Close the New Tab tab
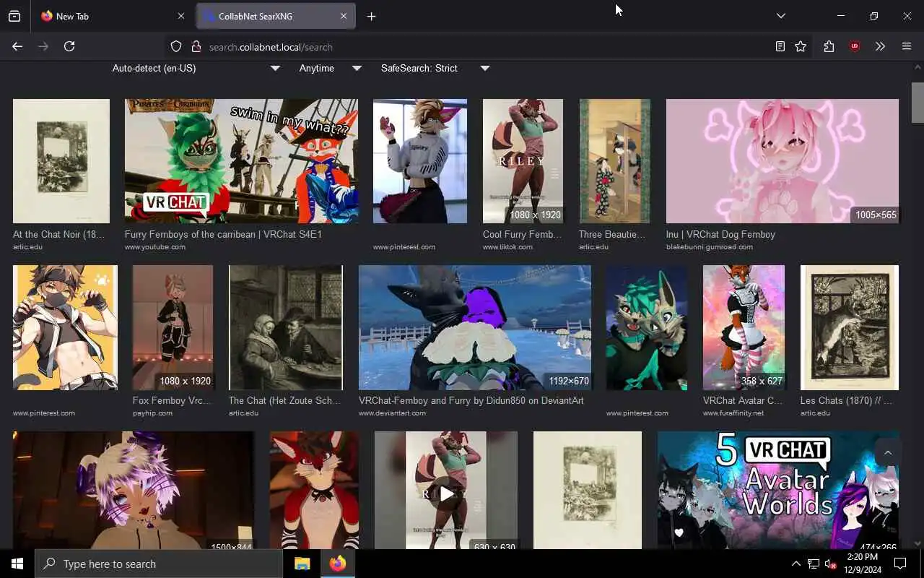The image size is (924, 578). pyautogui.click(x=180, y=16)
